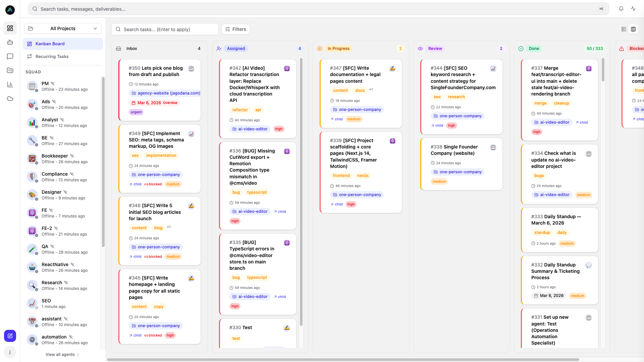Open the messages chat bubble icon
This screenshot has width=644, height=362.
click(x=10, y=56)
